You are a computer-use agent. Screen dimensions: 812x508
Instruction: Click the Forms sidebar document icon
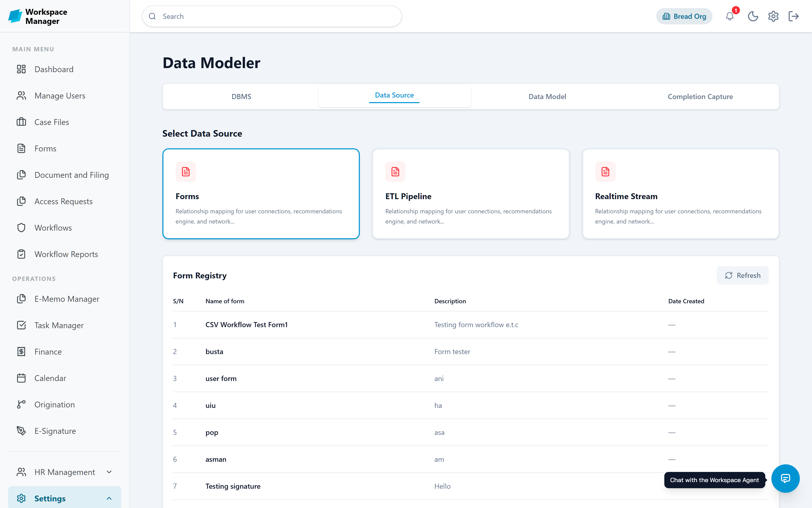pyautogui.click(x=21, y=149)
